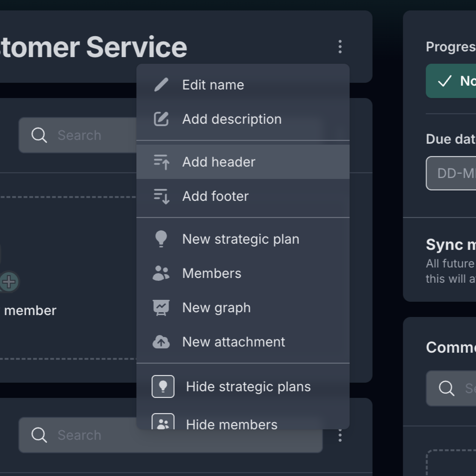Click the Add footer icon

pyautogui.click(x=161, y=196)
